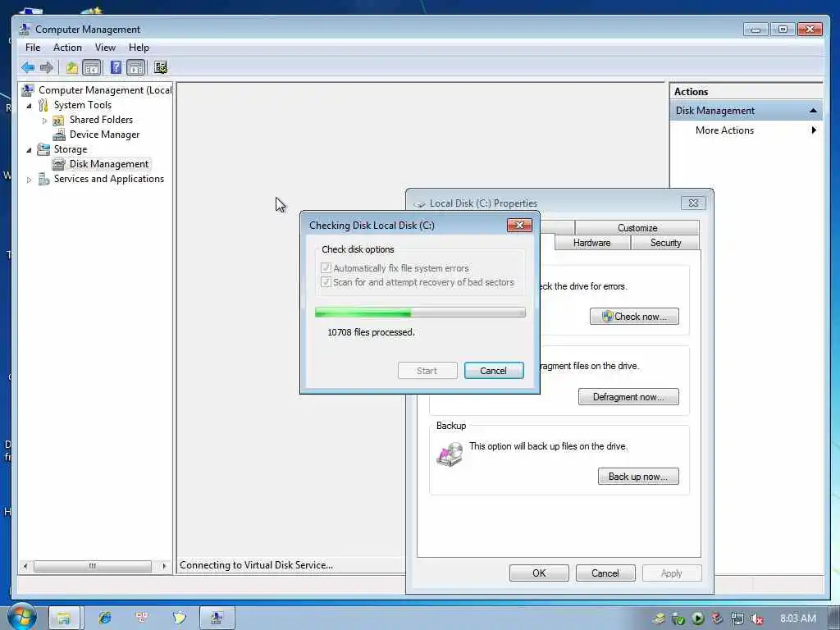The height and width of the screenshot is (630, 840).
Task: Toggle Automatically fix file system errors checkbox
Action: click(x=326, y=268)
